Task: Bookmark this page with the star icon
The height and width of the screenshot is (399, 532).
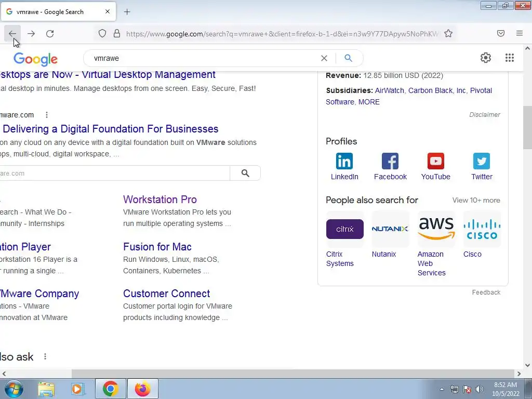Action: click(x=448, y=33)
